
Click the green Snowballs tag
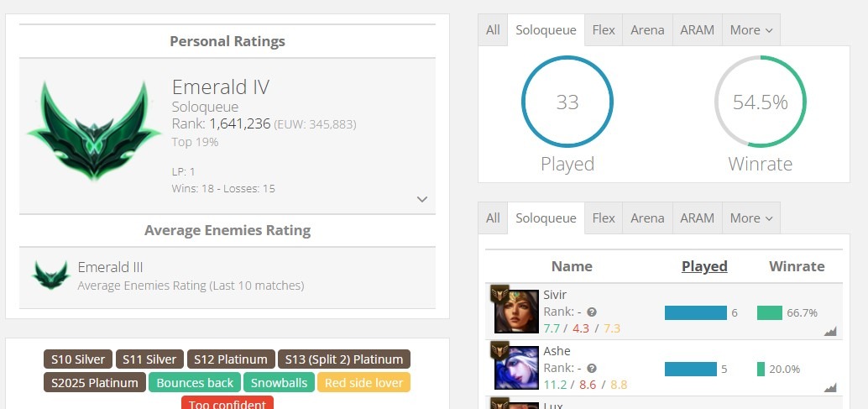point(279,382)
